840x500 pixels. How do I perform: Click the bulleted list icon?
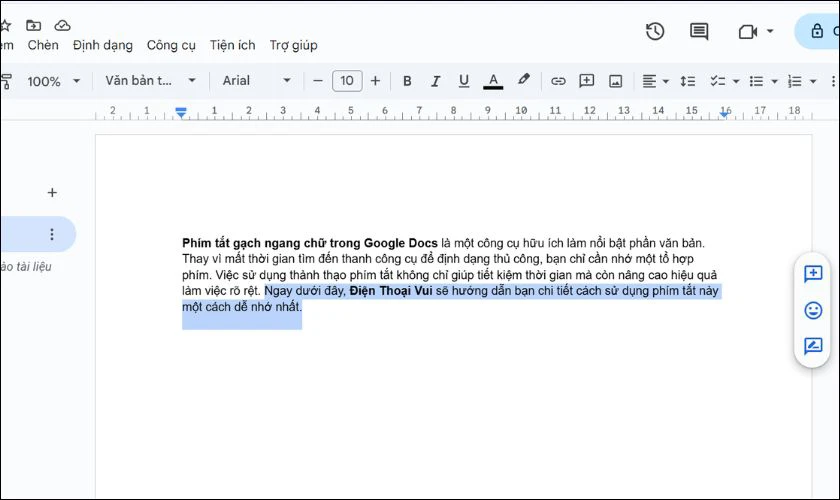click(x=756, y=81)
